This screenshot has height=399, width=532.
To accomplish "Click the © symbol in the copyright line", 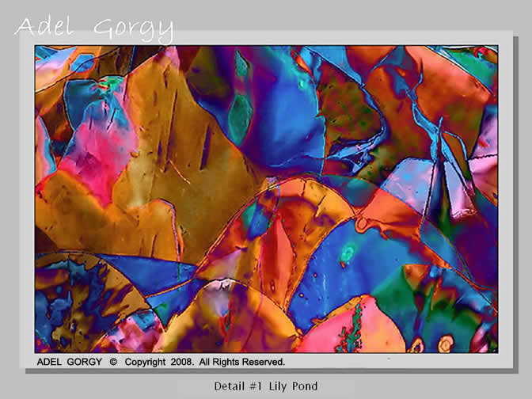I will tap(113, 362).
